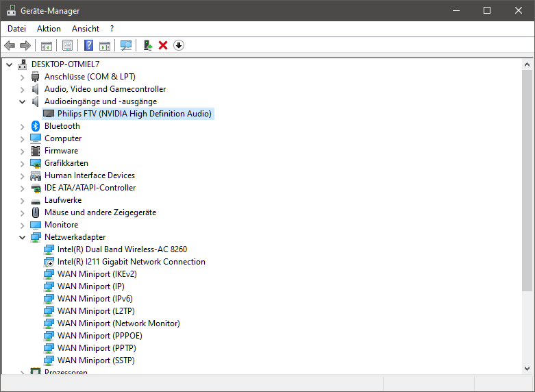
Task: Click the disabled Intel I211 adapter icon
Action: 49,262
